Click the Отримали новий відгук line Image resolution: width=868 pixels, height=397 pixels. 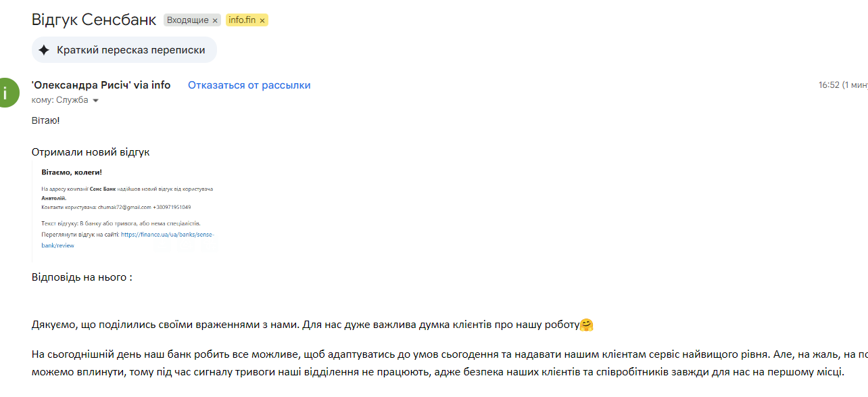coord(91,151)
